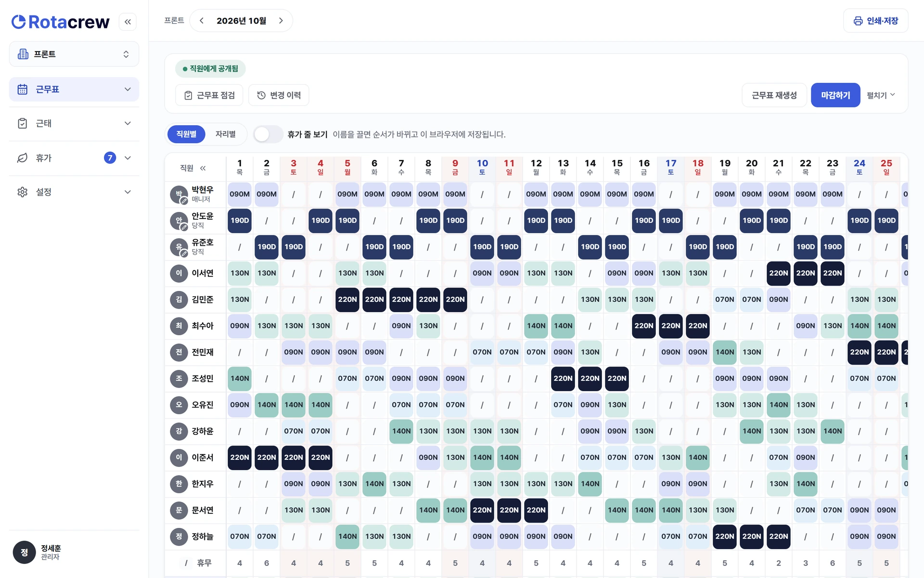Select 조성민 140N shift on day 1
The height and width of the screenshot is (578, 924).
pyautogui.click(x=240, y=379)
